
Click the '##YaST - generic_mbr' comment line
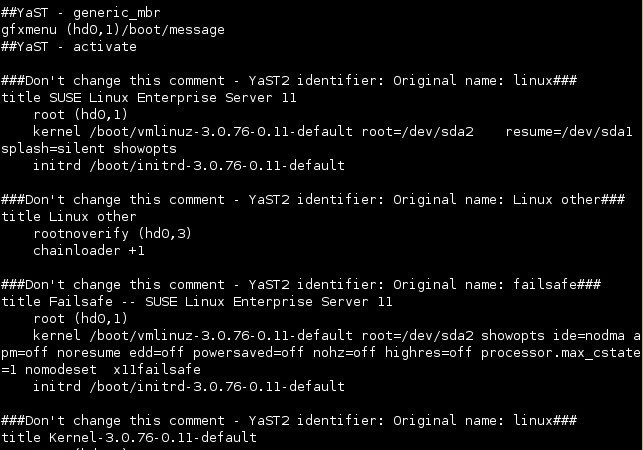[81, 13]
